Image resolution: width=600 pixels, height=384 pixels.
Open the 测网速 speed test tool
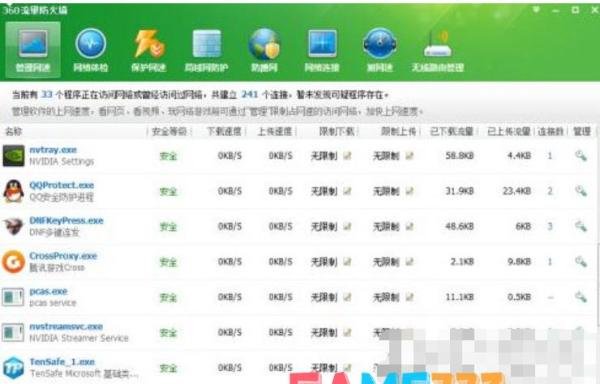[x=380, y=50]
